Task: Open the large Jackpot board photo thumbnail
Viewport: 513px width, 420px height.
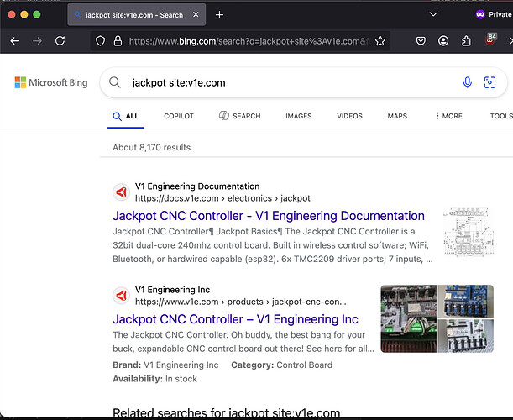Action: click(408, 319)
